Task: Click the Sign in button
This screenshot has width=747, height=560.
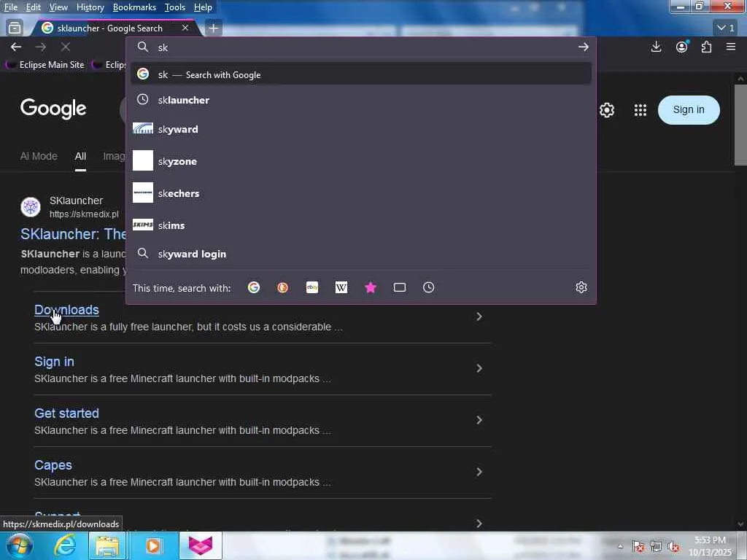Action: tap(689, 109)
